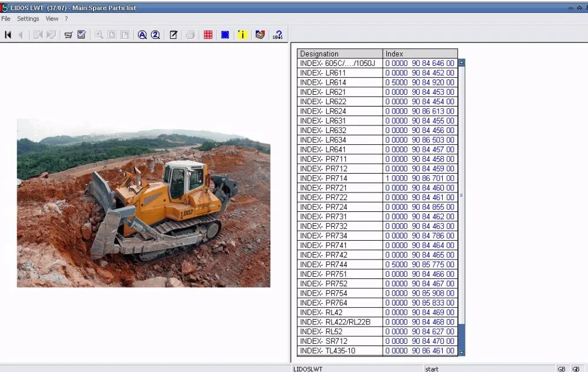Select row INDEX- PR734
This screenshot has width=588, height=372.
tap(377, 235)
